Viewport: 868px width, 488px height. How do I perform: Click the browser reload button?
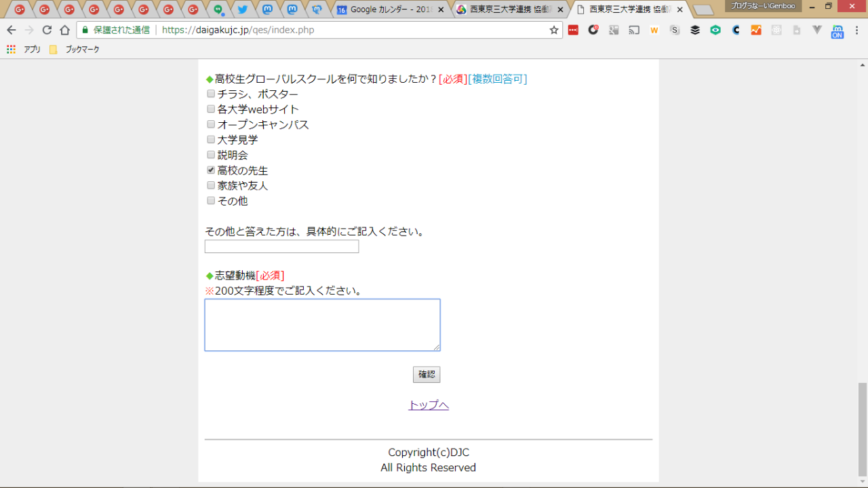(47, 30)
